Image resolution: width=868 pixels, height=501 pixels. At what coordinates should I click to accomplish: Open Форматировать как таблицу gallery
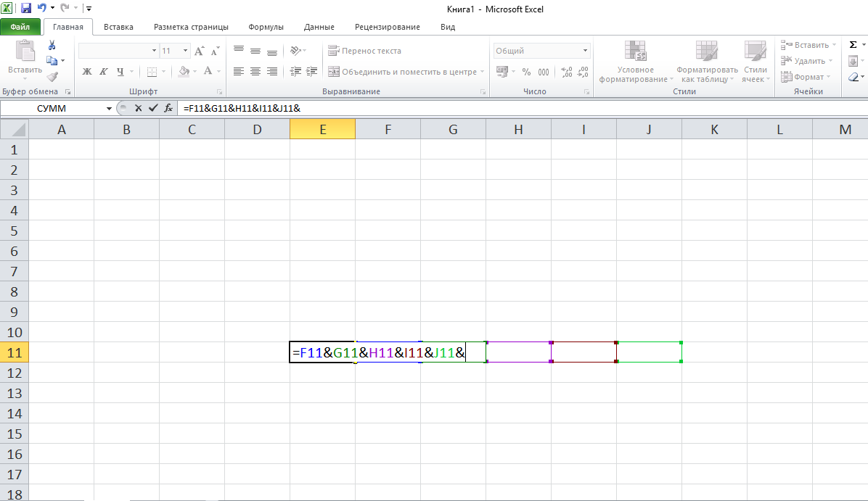(x=707, y=62)
